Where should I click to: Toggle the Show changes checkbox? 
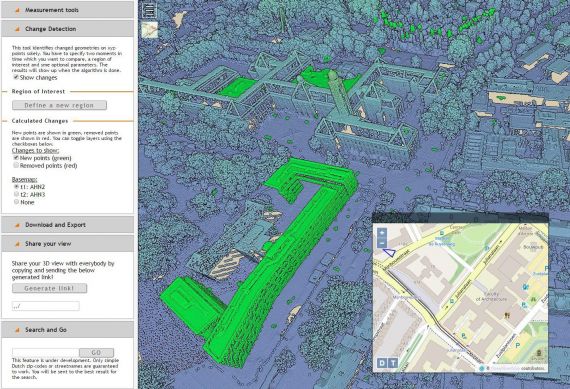(x=16, y=77)
